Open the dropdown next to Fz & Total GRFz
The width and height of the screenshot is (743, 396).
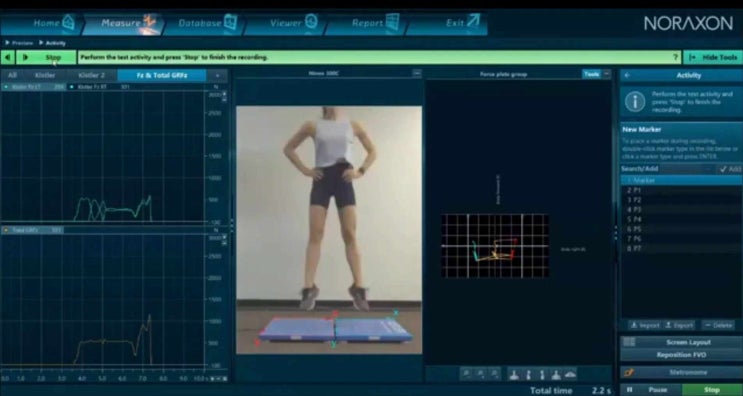coord(217,75)
